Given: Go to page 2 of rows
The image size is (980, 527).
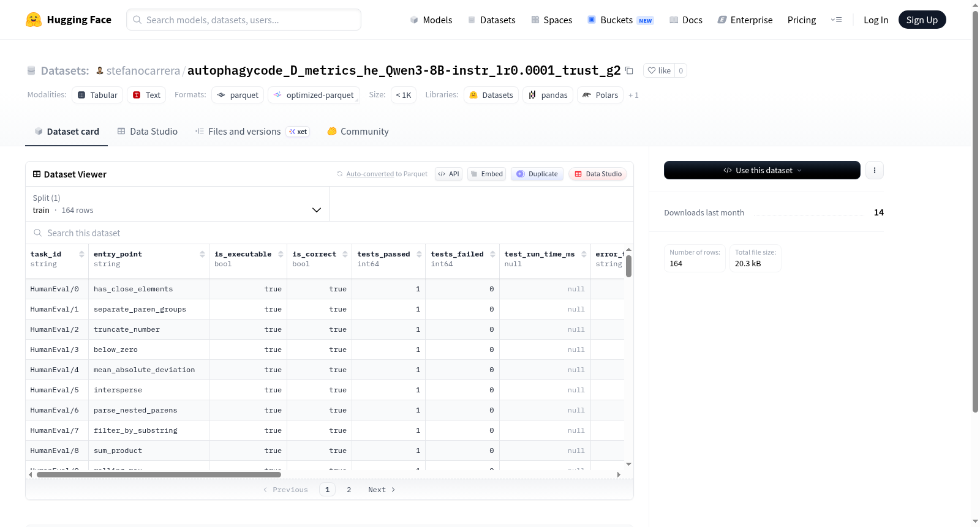Looking at the screenshot, I should click(349, 490).
